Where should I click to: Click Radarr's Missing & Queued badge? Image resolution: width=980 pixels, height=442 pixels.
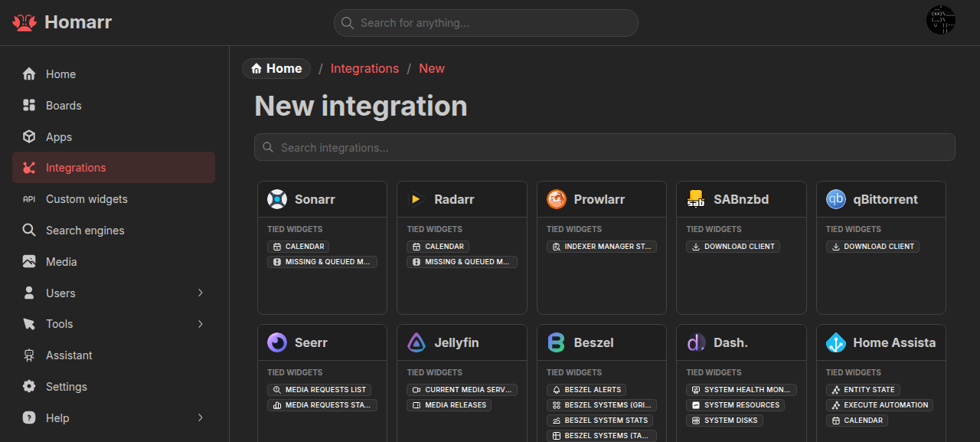[462, 262]
